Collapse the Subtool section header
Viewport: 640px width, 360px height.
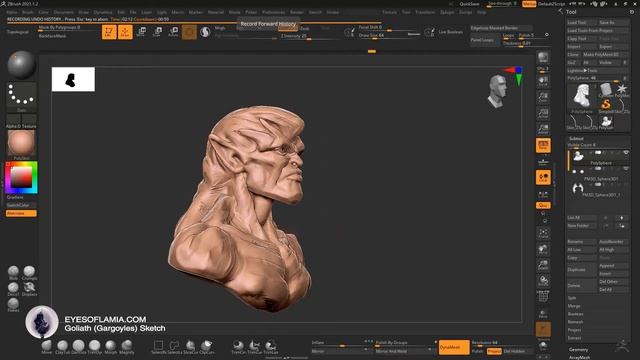576,138
